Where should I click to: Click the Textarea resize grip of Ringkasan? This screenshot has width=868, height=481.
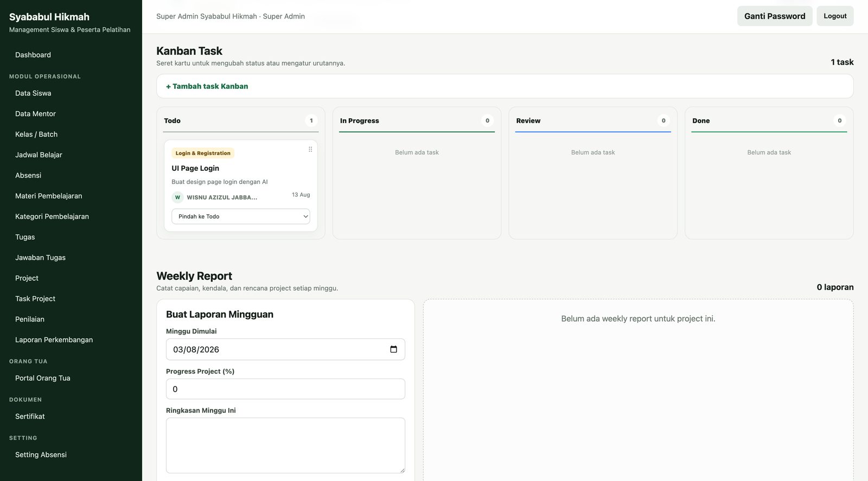tap(402, 470)
